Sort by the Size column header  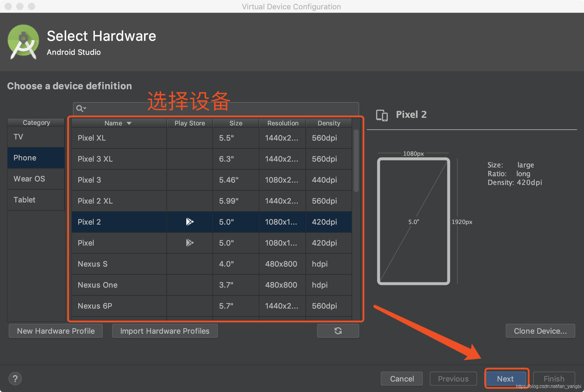pyautogui.click(x=236, y=123)
